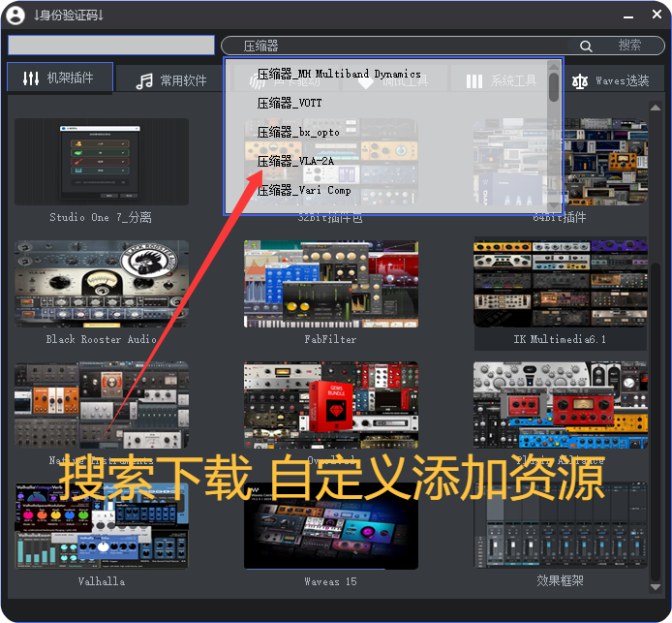
Task: Click the sliders icon on 机架插件 tab
Action: tap(31, 78)
